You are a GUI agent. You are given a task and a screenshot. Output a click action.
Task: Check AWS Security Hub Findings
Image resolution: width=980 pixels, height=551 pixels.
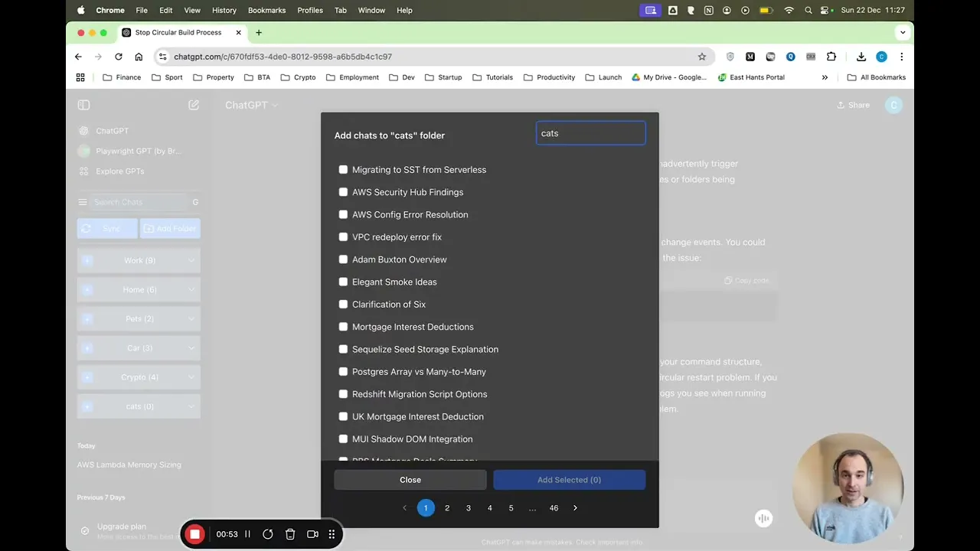[343, 192]
